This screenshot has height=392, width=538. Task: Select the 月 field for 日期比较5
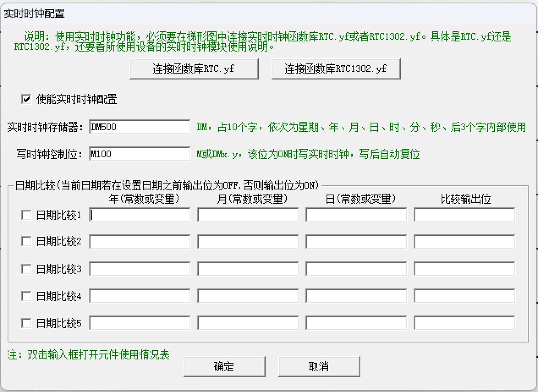pos(248,323)
